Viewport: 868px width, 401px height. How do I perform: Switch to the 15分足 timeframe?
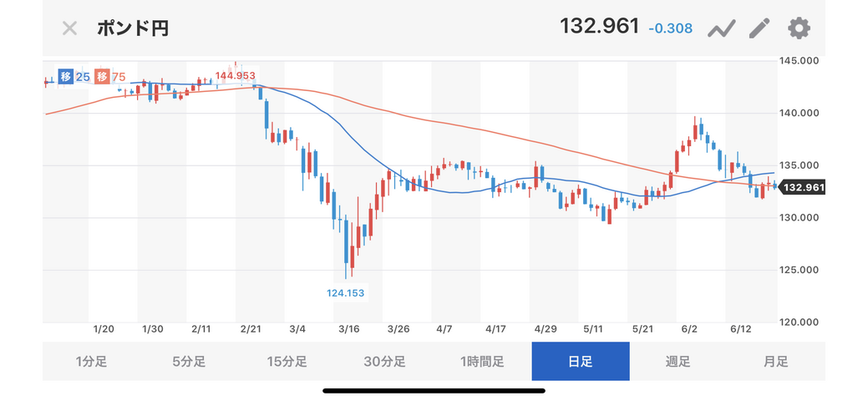coord(287,362)
